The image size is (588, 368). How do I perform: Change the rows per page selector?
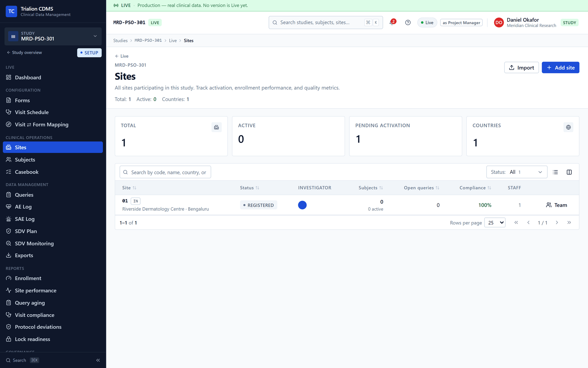[495, 223]
